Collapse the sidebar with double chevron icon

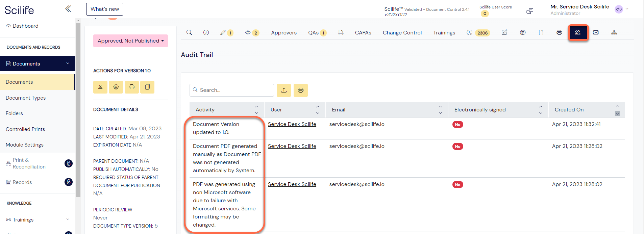68,9
